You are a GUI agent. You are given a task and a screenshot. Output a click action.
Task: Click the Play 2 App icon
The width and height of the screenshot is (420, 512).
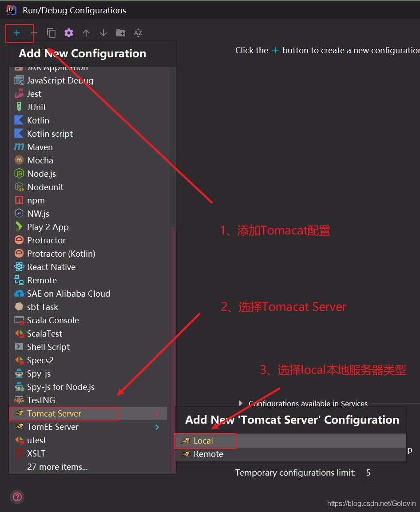(x=19, y=227)
